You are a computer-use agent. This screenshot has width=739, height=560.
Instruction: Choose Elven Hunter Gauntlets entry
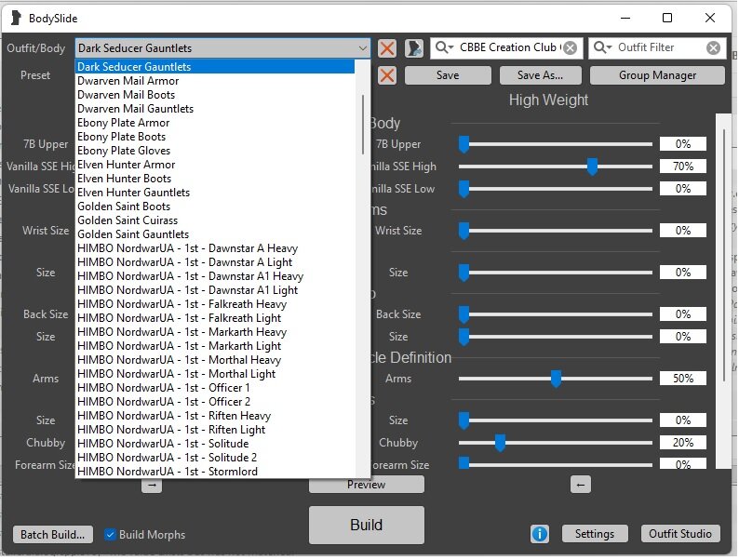[215, 193]
